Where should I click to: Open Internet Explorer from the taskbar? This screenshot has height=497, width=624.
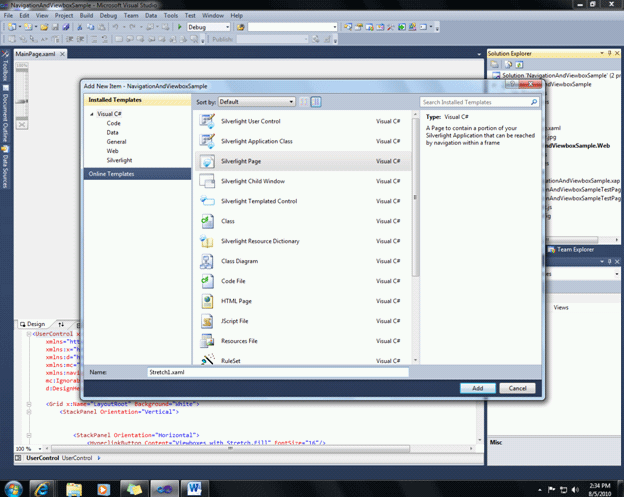tap(42, 488)
